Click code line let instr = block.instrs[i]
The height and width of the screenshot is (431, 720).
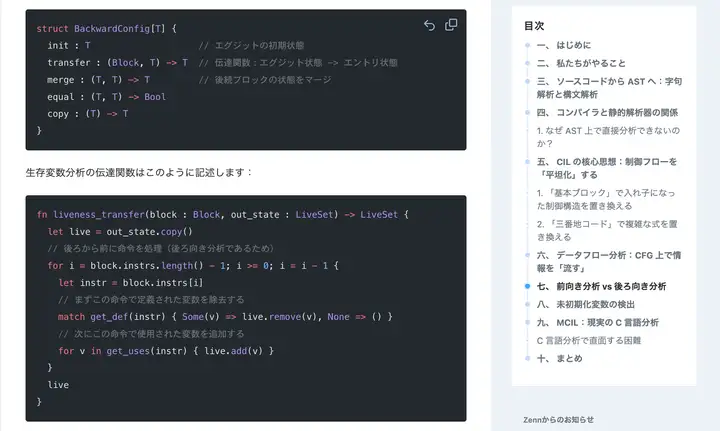pyautogui.click(x=130, y=283)
